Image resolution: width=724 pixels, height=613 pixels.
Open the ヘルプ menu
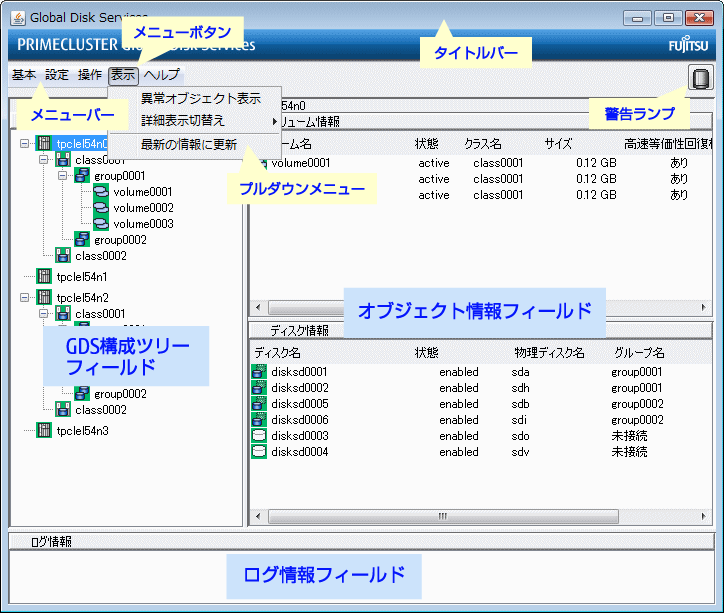pos(162,75)
